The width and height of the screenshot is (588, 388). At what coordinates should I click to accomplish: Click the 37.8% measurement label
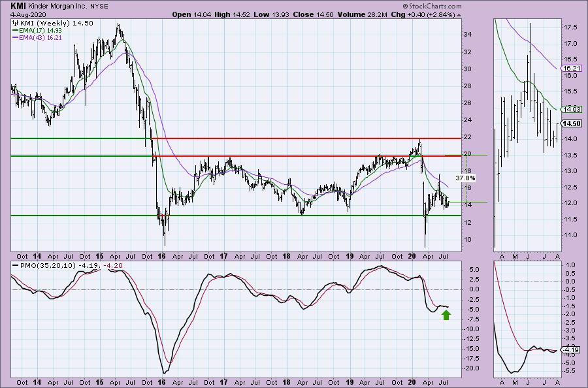[465, 178]
